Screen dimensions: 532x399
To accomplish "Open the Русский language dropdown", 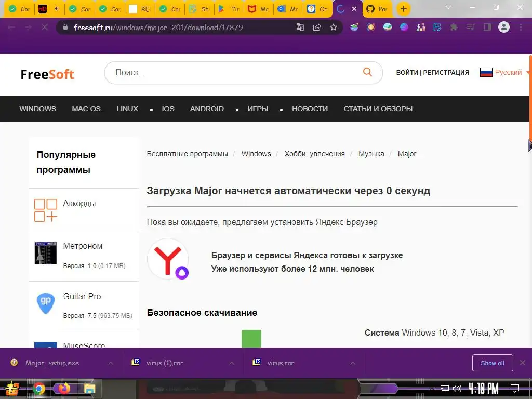I will point(506,72).
